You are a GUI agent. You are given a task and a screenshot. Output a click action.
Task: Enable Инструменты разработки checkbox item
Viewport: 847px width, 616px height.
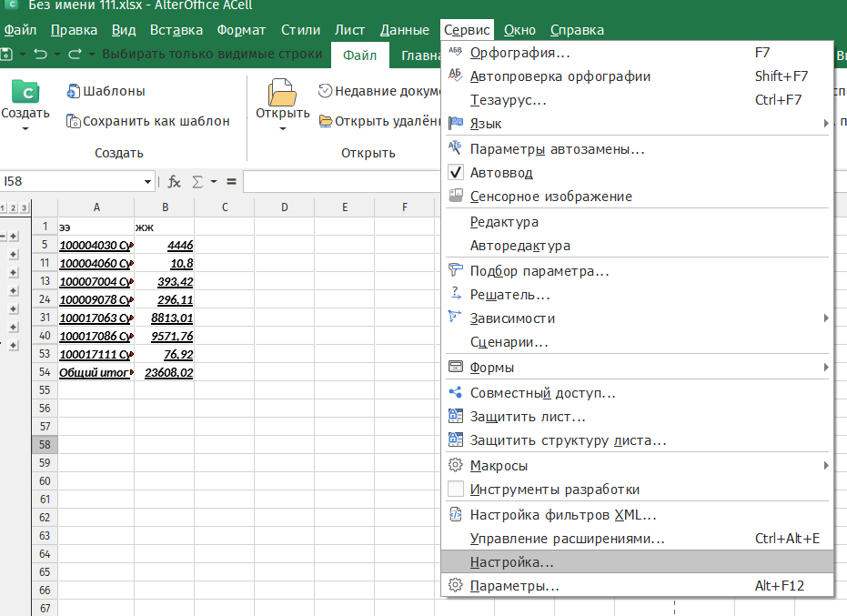click(x=554, y=490)
